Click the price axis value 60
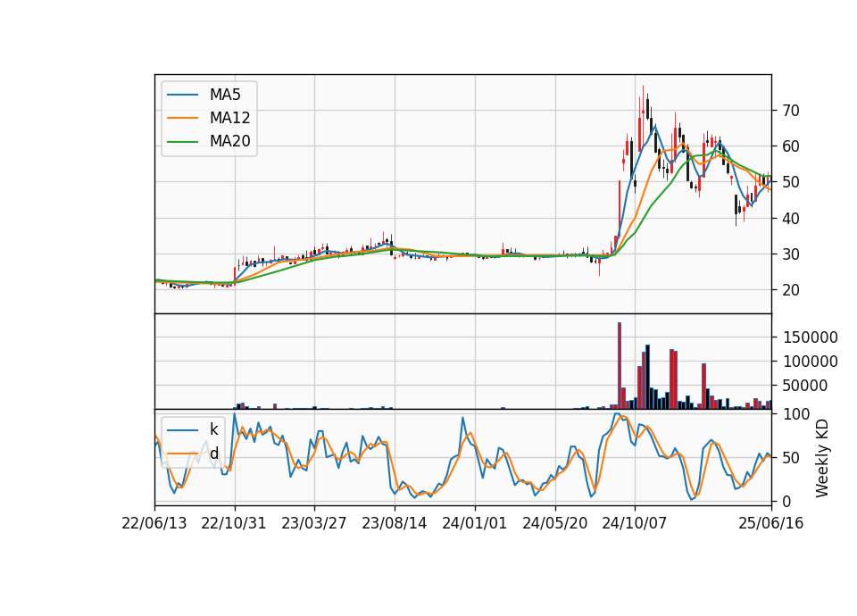The height and width of the screenshot is (616, 857). pyautogui.click(x=791, y=146)
